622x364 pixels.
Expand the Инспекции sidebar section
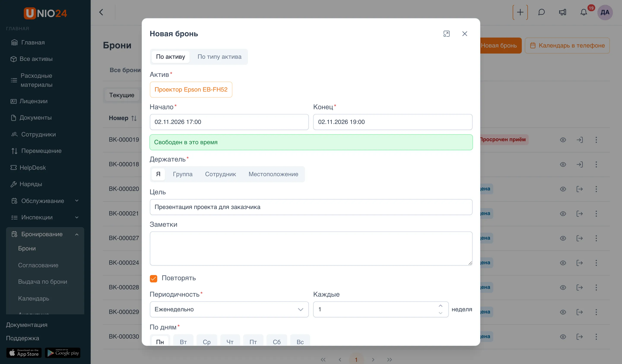tap(45, 217)
